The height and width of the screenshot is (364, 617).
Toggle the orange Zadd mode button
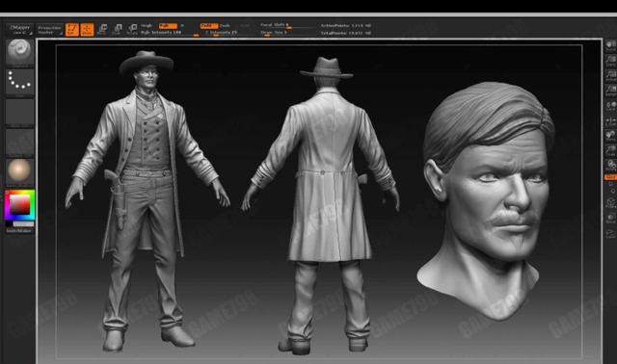click(x=209, y=26)
